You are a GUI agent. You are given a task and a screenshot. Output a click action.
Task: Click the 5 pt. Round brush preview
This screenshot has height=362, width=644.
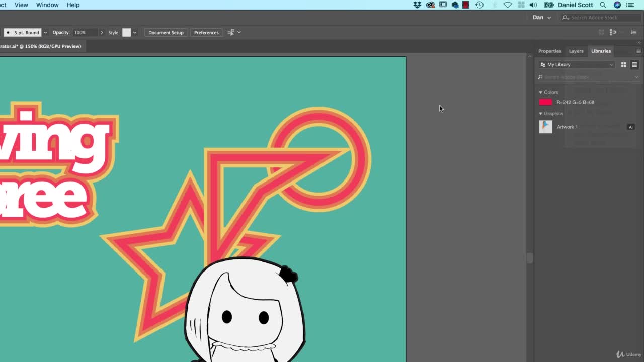(22, 33)
